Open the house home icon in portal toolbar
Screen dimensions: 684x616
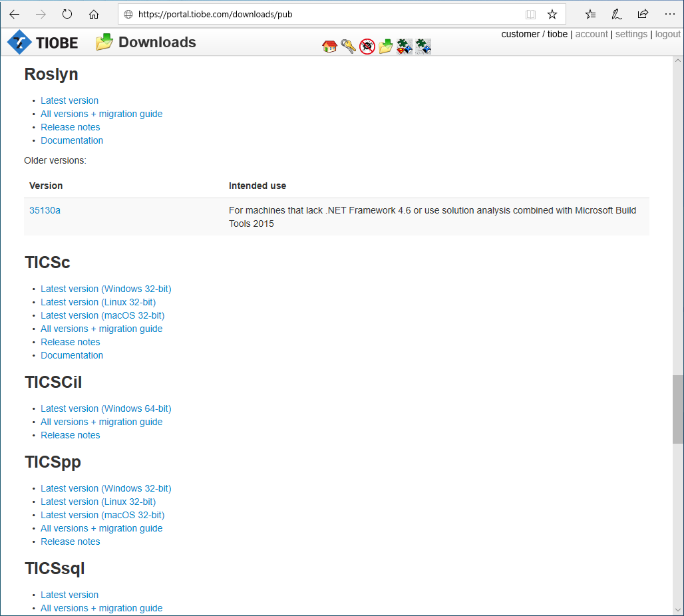pyautogui.click(x=329, y=47)
